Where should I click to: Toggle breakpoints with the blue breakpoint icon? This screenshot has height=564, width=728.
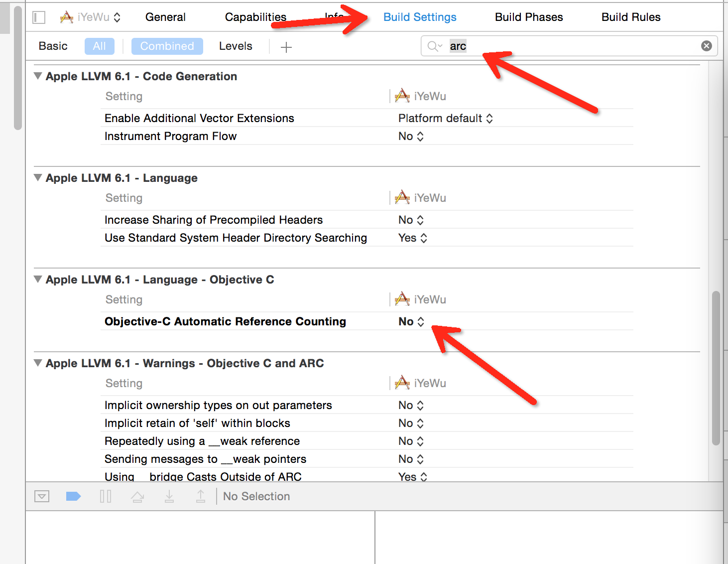tap(73, 496)
